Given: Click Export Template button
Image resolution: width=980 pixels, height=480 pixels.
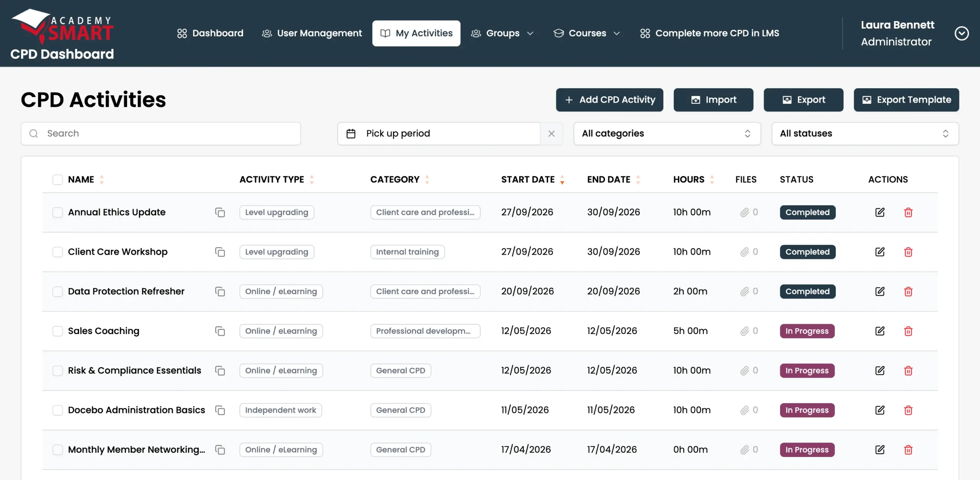Looking at the screenshot, I should [x=906, y=100].
